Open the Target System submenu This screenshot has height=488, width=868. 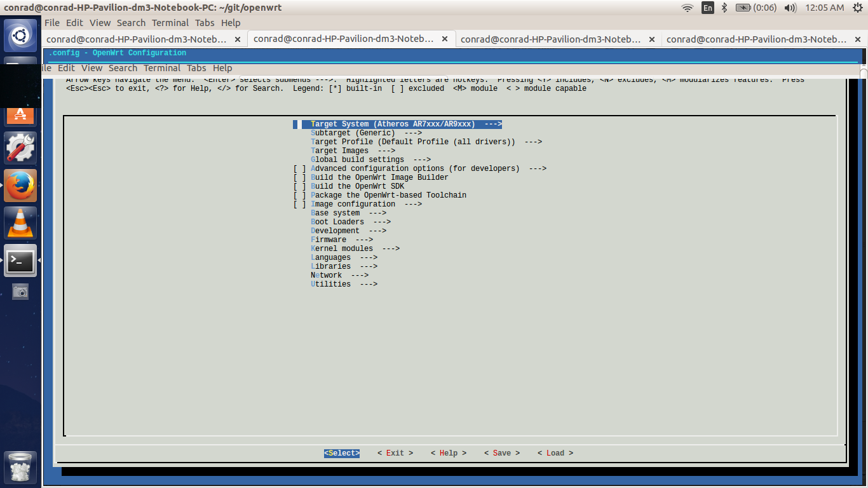(x=406, y=125)
